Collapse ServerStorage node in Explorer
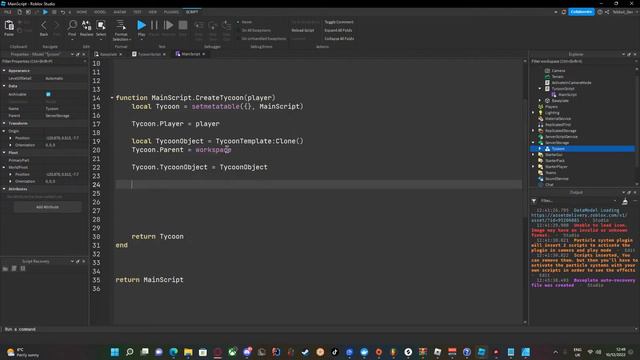Viewport: 640px width, 360px height. (x=533, y=143)
